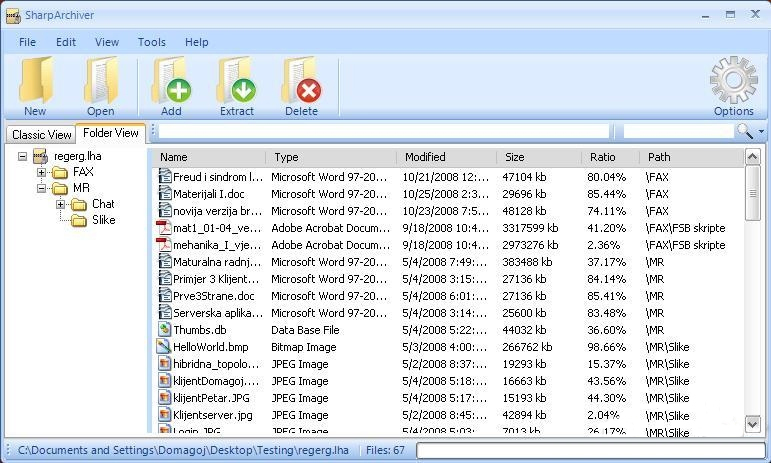Click the New archive toolbar icon

(x=35, y=80)
